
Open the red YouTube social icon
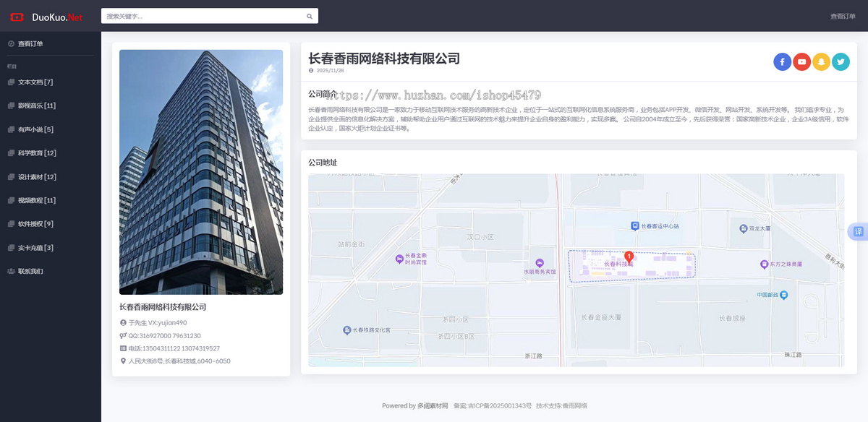coord(801,62)
